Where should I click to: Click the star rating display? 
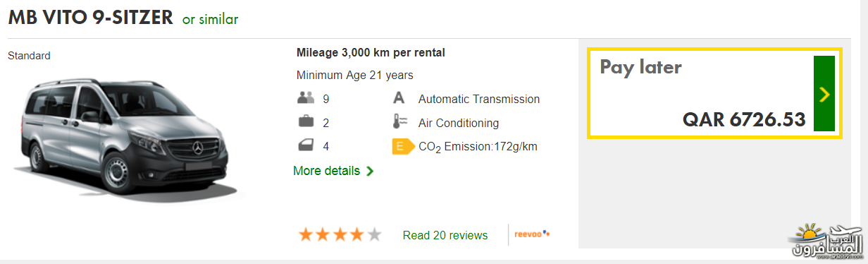[x=340, y=234]
